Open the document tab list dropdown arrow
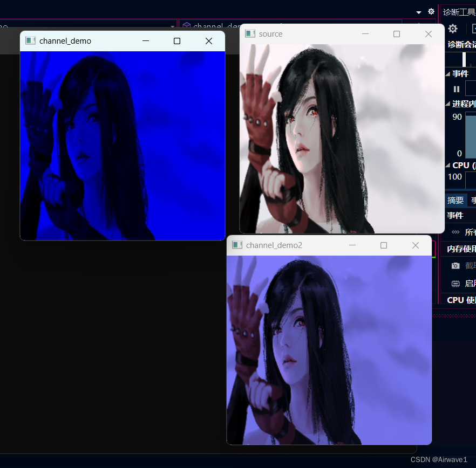Image resolution: width=476 pixels, height=468 pixels. pos(419,12)
